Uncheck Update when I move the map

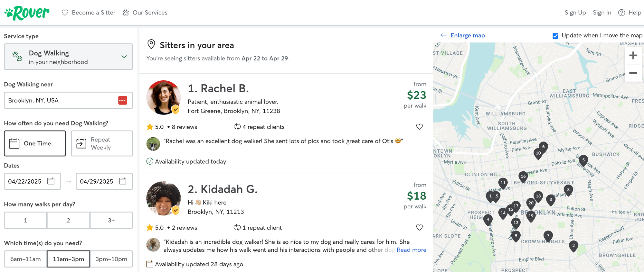click(x=555, y=36)
